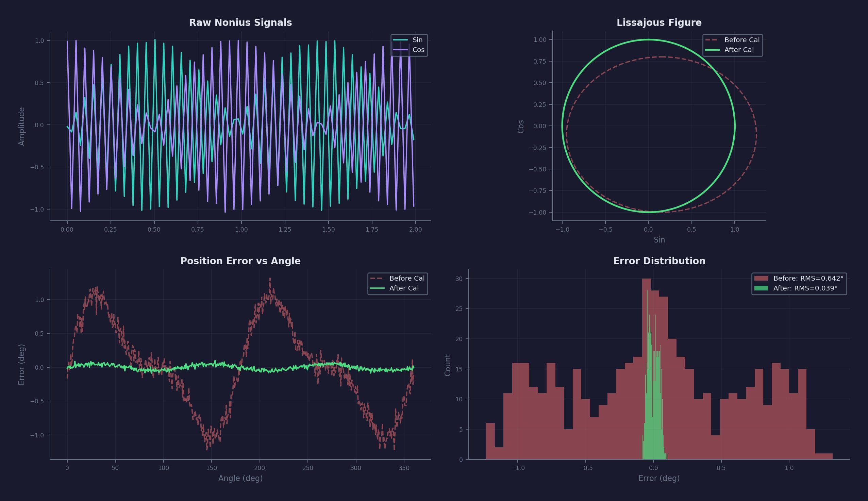Screen dimensions: 868x501
Task: Select the Lissajous Figure title
Action: (x=658, y=22)
